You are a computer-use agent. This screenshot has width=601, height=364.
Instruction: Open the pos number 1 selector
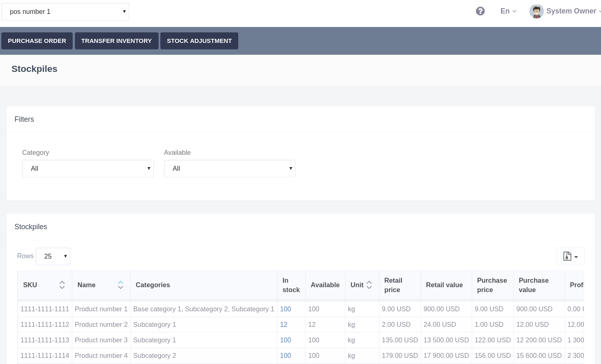[65, 12]
